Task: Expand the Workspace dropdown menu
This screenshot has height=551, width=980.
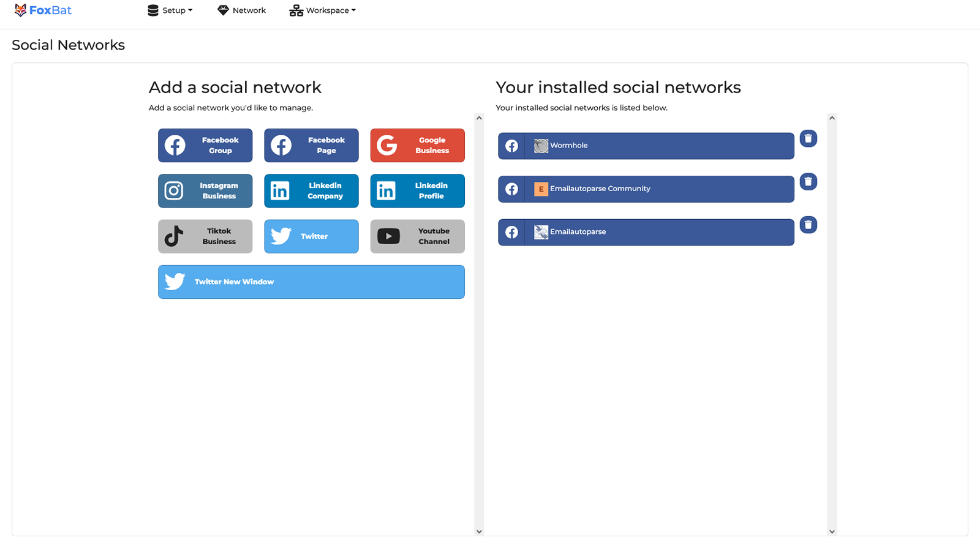Action: (323, 10)
